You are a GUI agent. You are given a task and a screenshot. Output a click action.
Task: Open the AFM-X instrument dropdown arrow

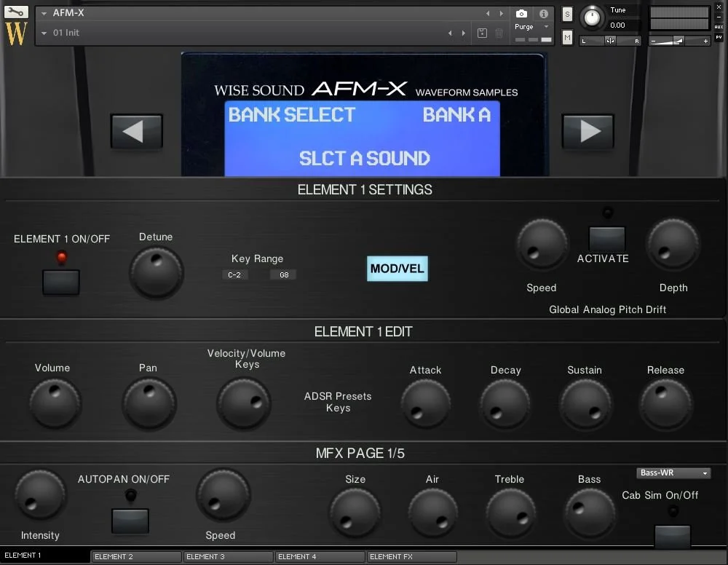pyautogui.click(x=44, y=13)
